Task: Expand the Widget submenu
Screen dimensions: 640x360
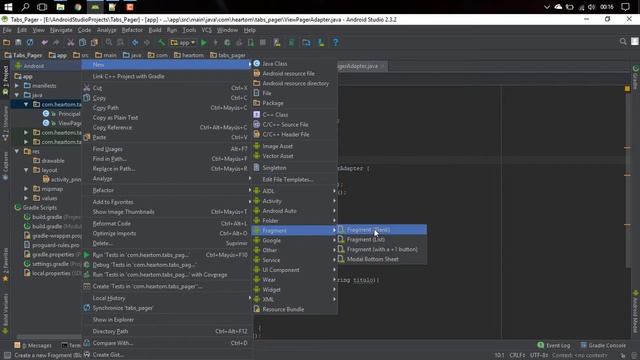Action: pos(295,289)
